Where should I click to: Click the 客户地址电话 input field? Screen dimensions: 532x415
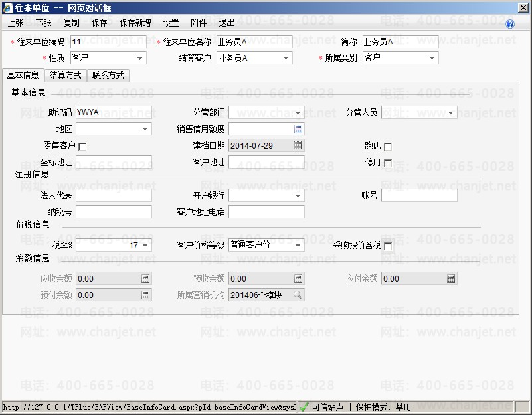click(266, 212)
